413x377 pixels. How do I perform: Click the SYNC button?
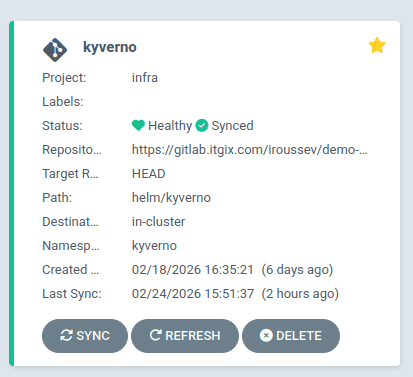(x=85, y=336)
